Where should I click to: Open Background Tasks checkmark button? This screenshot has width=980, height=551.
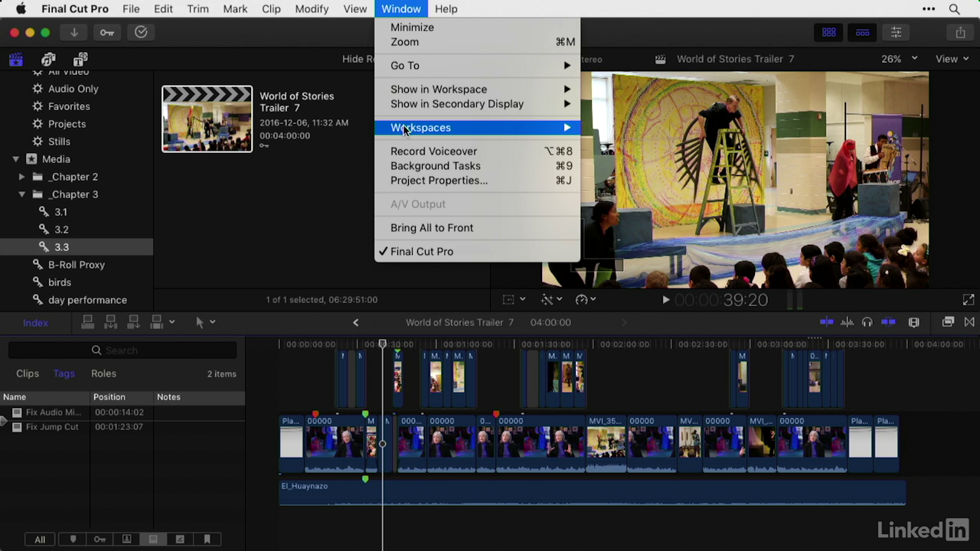[141, 32]
